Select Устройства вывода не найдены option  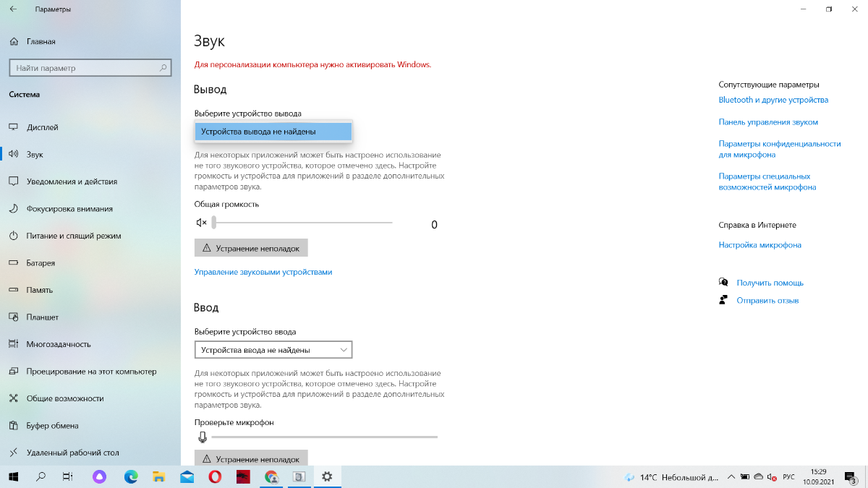tap(273, 132)
